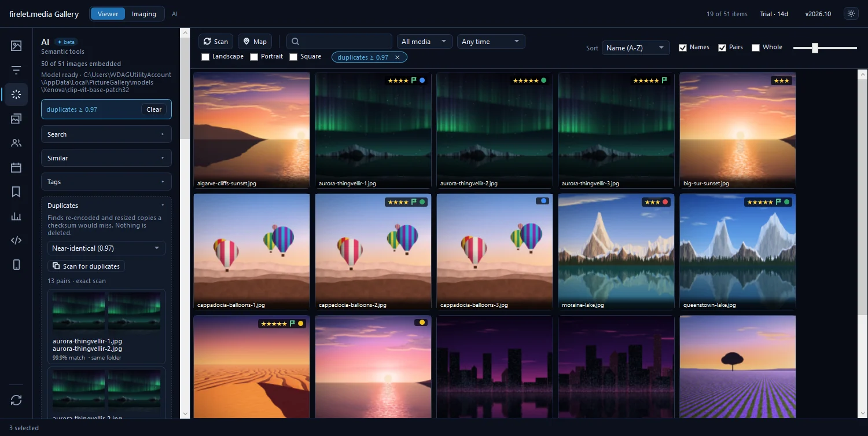868x436 pixels.
Task: Open the aurora-thingvellir-1 and -2 duplicate pair
Action: (x=106, y=327)
